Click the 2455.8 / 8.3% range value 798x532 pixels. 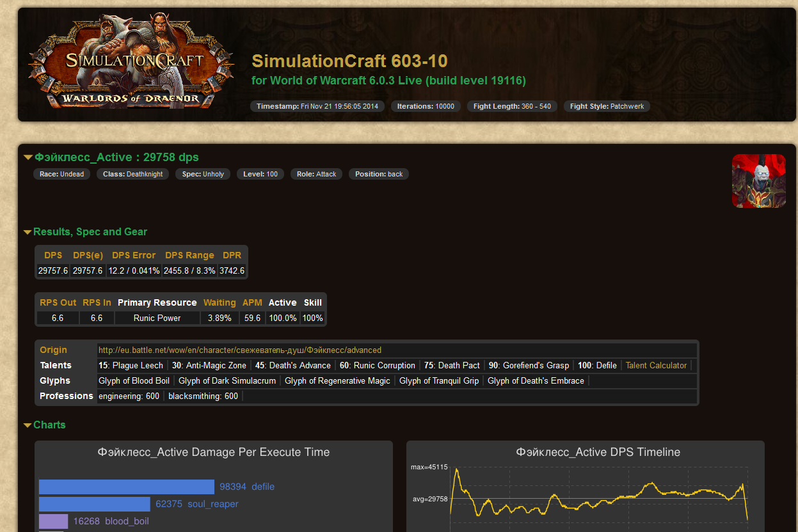pyautogui.click(x=189, y=270)
